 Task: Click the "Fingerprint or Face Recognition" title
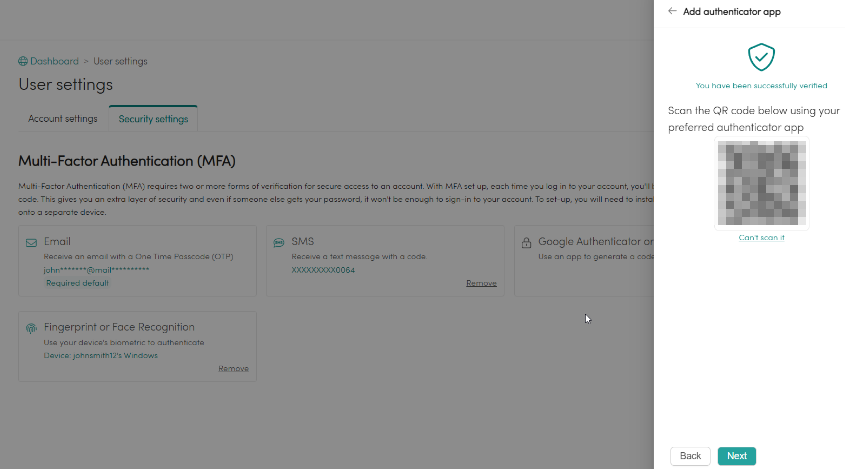pyautogui.click(x=119, y=327)
